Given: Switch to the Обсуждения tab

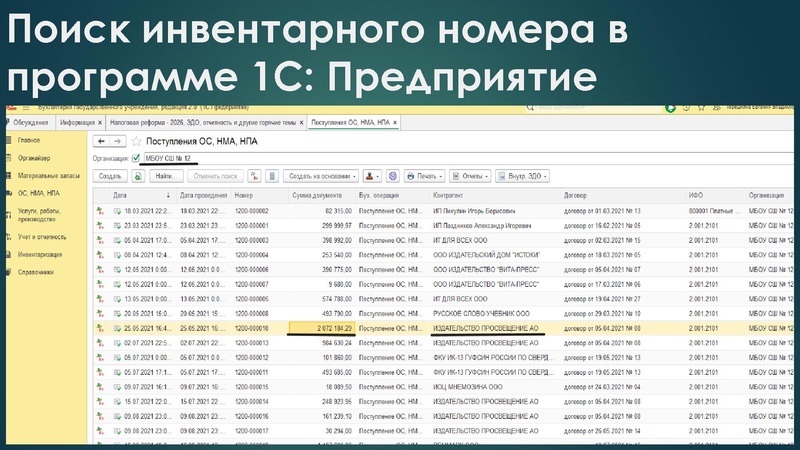Looking at the screenshot, I should click(30, 122).
